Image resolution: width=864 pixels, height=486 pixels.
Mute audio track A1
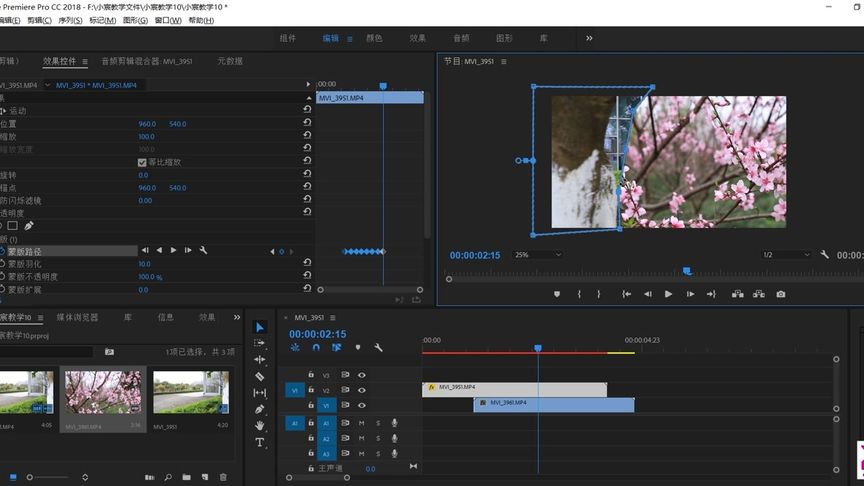click(362, 423)
